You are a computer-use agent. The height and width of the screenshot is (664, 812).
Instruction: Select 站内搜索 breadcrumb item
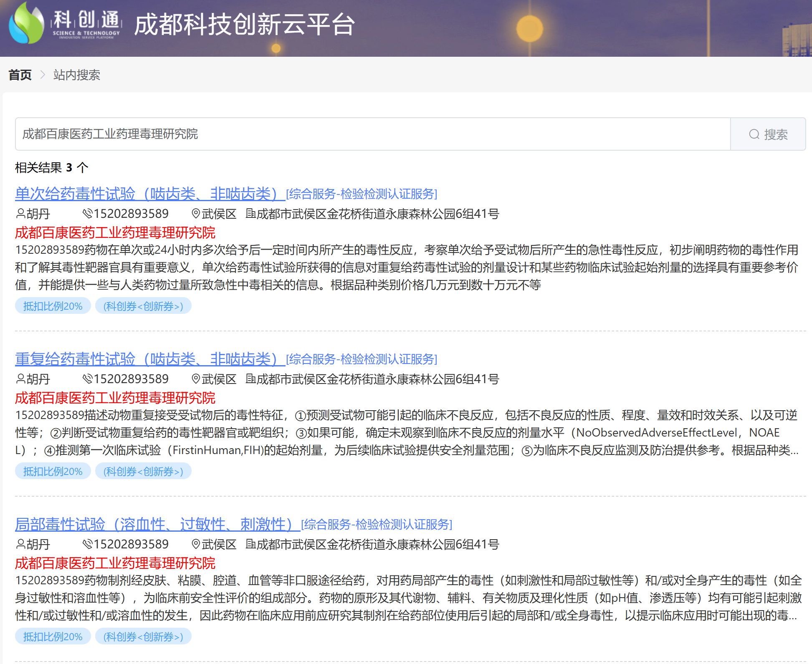(76, 75)
